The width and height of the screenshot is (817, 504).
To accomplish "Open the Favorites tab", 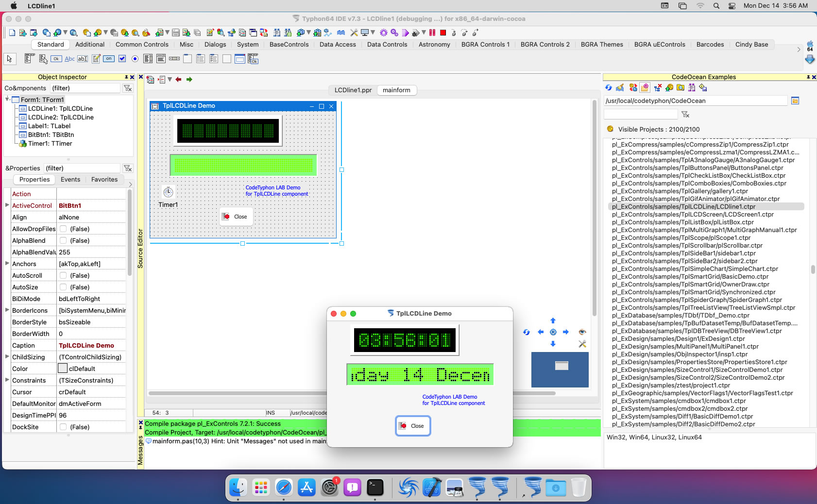I will pos(104,180).
